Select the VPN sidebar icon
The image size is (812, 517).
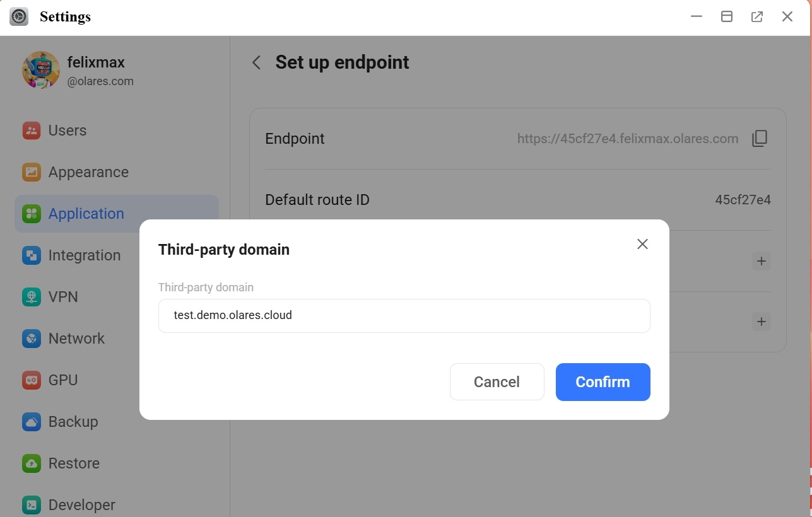(31, 297)
